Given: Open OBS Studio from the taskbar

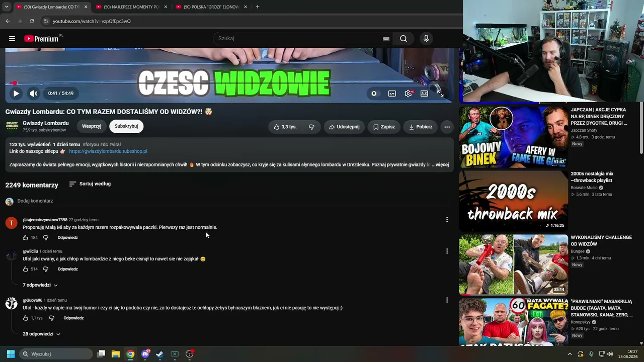Looking at the screenshot, I should (x=190, y=354).
